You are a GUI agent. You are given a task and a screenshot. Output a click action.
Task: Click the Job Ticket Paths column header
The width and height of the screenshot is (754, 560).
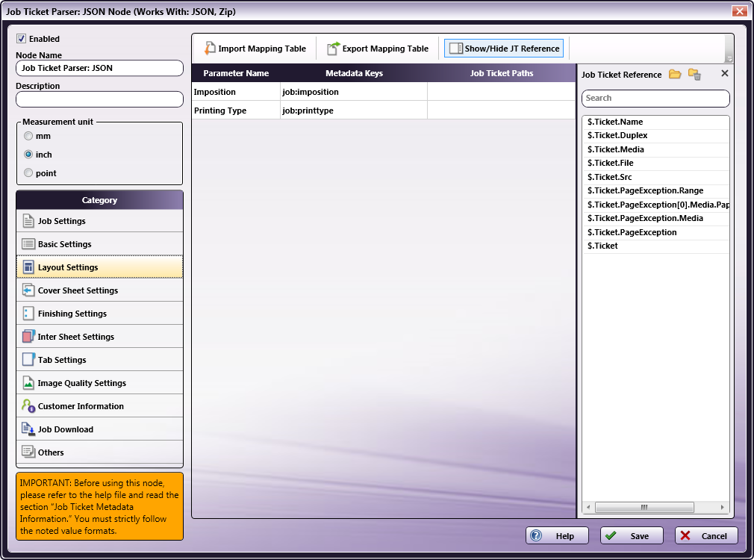(x=502, y=73)
